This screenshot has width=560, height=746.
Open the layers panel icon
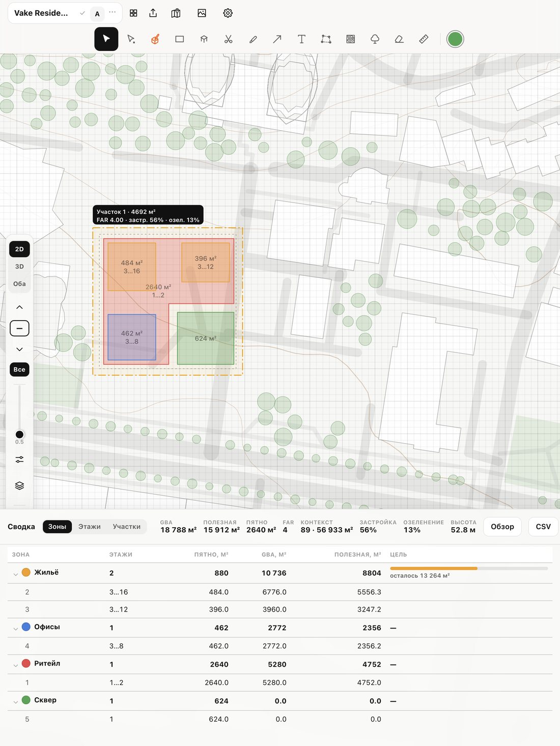click(19, 485)
